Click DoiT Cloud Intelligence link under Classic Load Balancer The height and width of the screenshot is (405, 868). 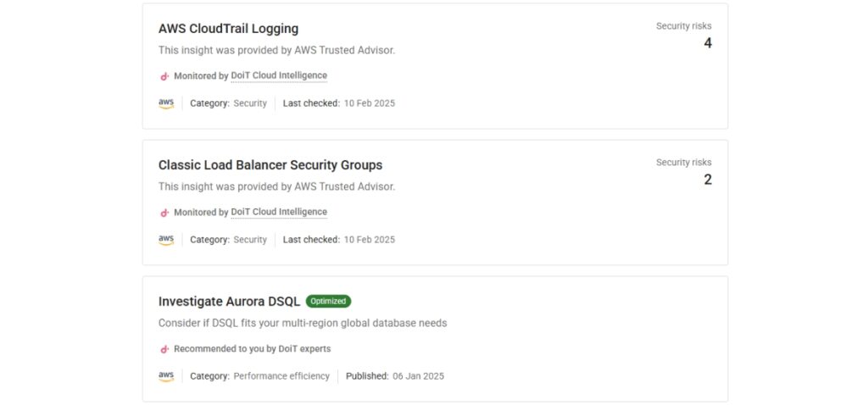279,213
